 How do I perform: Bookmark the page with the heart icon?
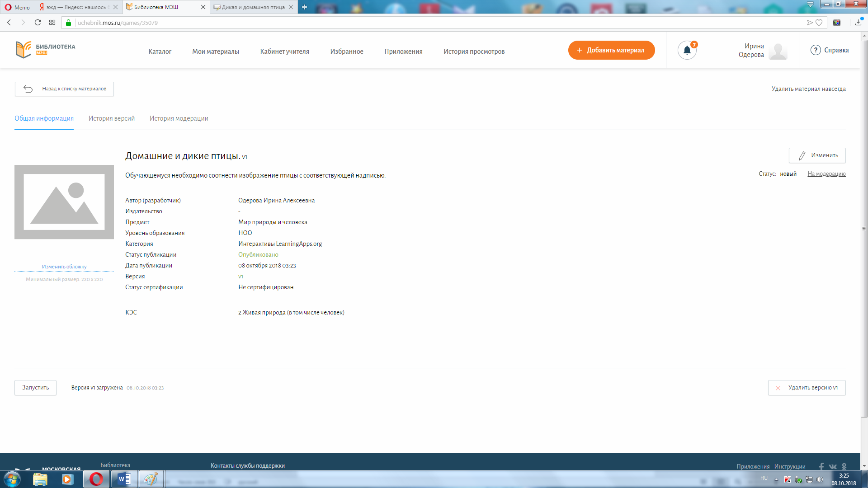click(x=819, y=23)
